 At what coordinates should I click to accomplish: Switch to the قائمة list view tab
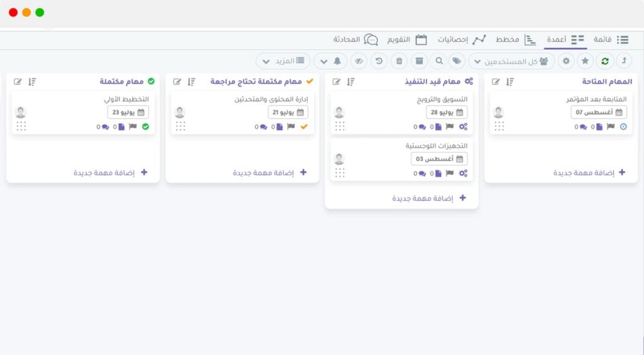(x=612, y=40)
